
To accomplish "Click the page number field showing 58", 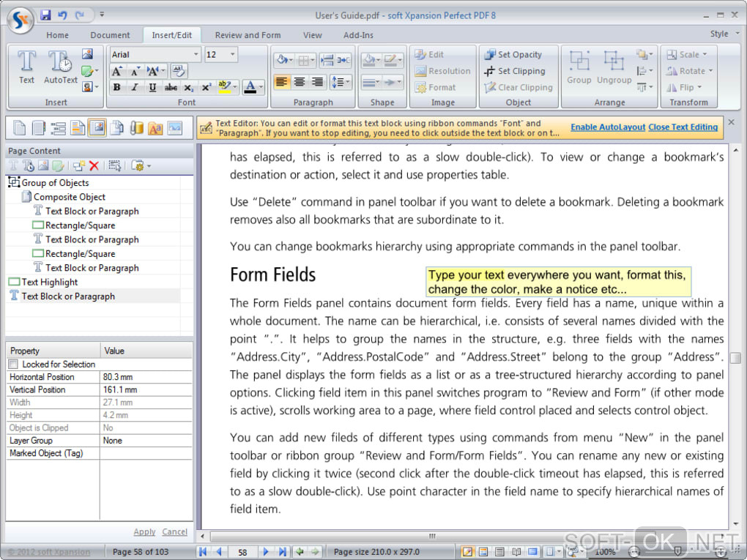I will (x=242, y=552).
